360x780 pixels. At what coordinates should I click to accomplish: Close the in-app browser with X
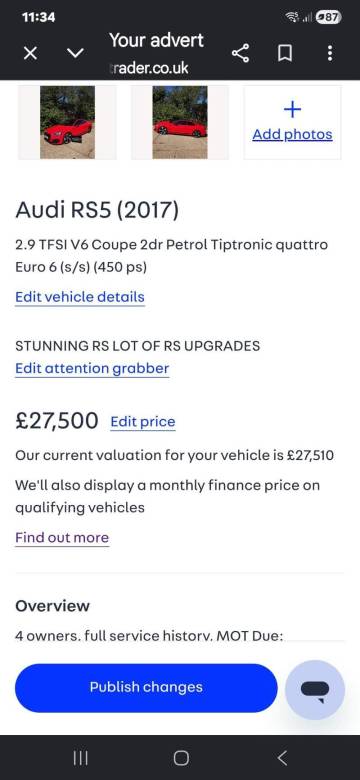[30, 53]
